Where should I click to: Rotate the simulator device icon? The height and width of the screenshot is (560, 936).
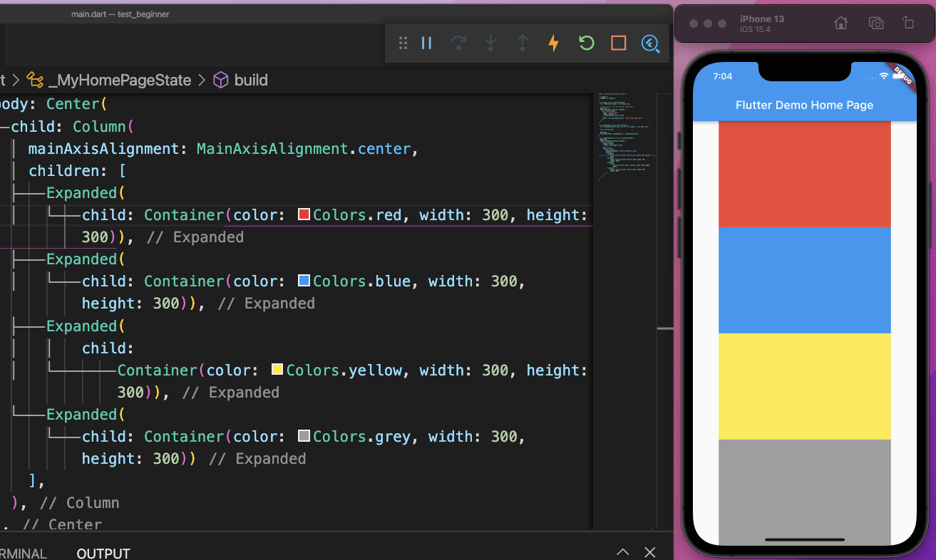(x=909, y=23)
